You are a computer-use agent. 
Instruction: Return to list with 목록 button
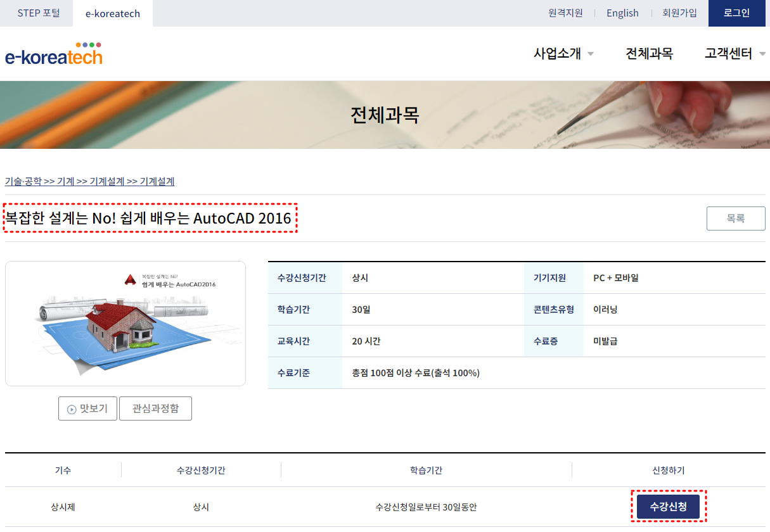[x=736, y=218]
